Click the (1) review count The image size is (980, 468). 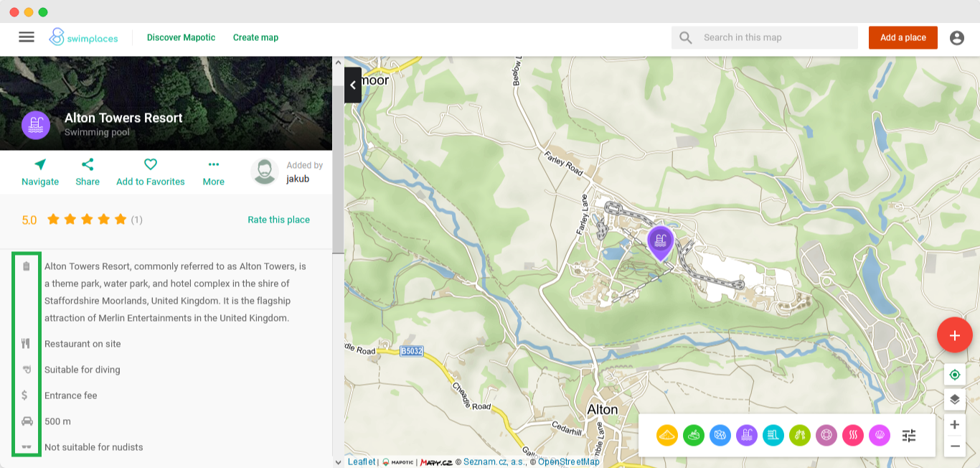click(136, 220)
